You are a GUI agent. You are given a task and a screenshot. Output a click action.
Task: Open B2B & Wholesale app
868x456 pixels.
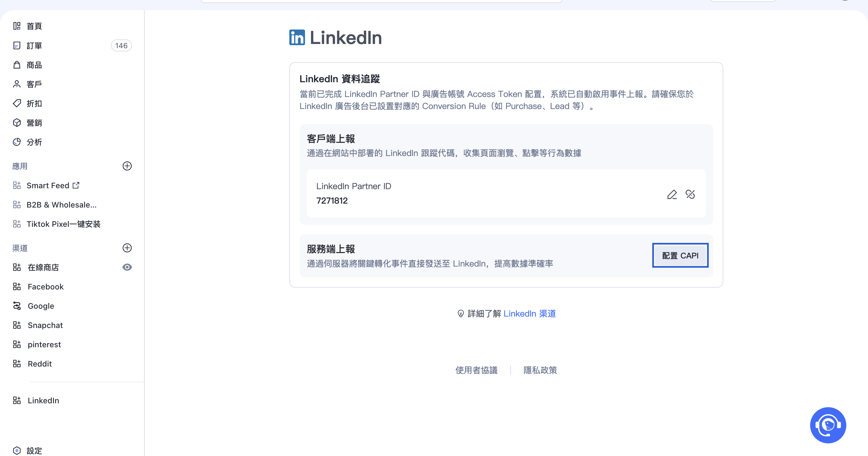tap(62, 205)
